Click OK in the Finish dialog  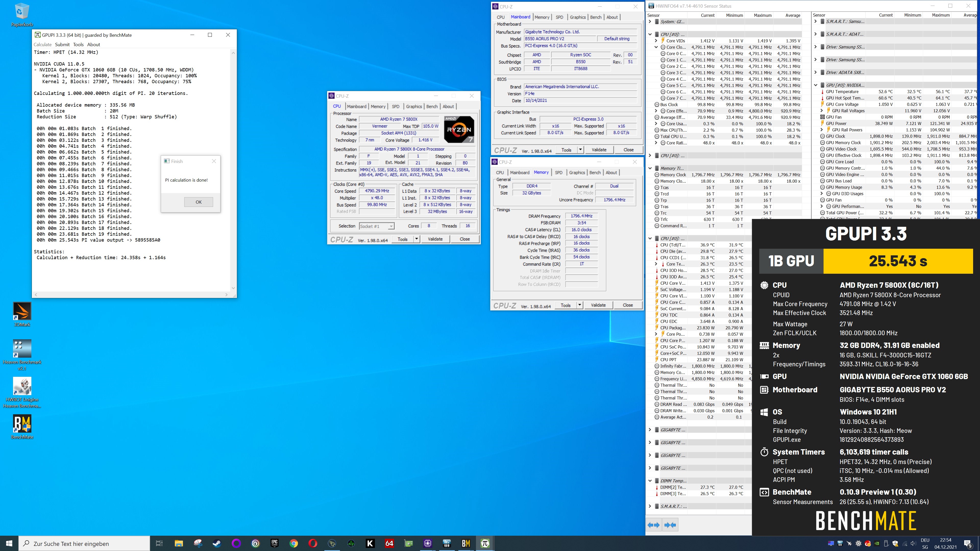199,202
